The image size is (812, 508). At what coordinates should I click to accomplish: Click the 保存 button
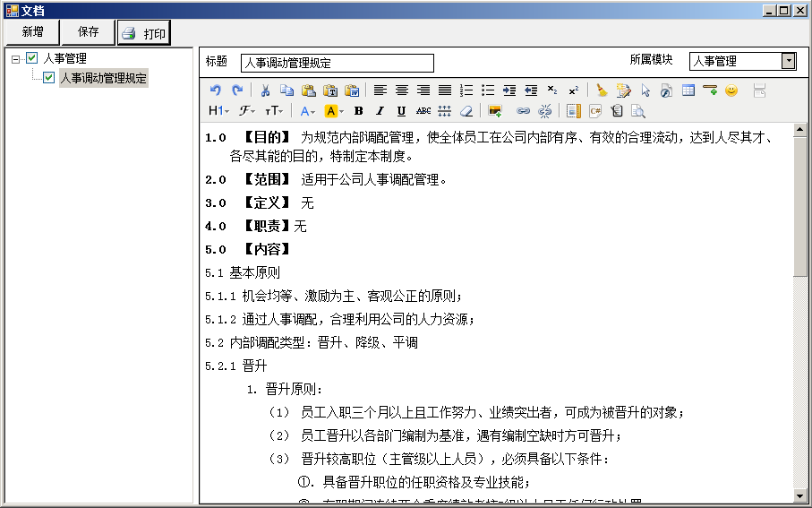[x=88, y=32]
